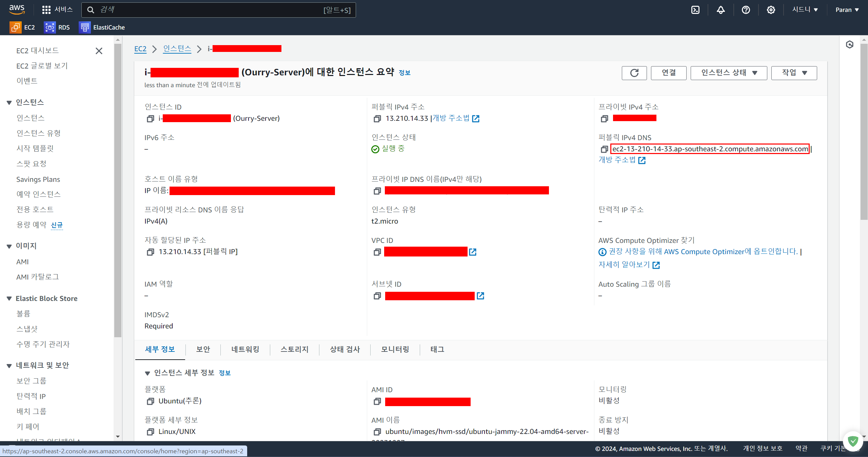The image size is (868, 457).
Task: Open AMI 카탈로그 in sidebar
Action: click(x=38, y=277)
